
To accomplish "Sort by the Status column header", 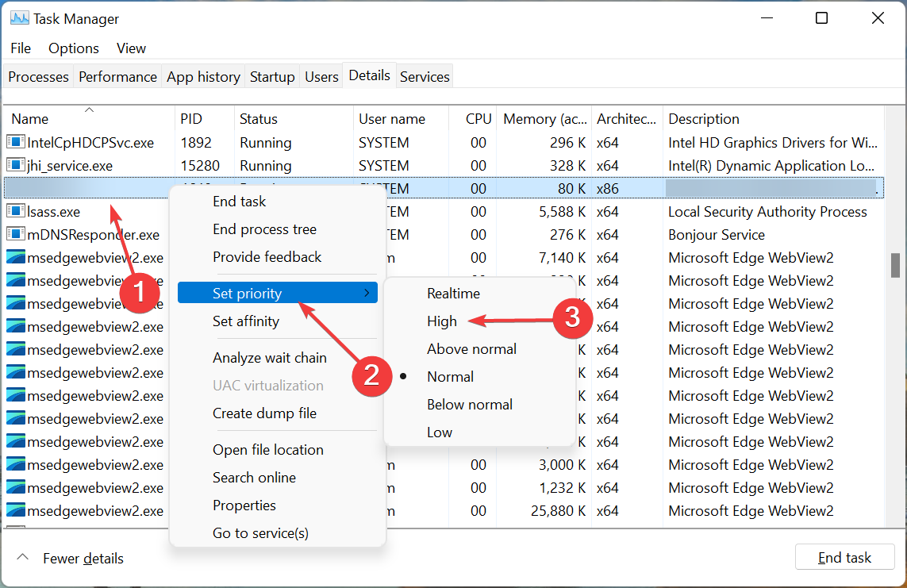I will (x=294, y=118).
